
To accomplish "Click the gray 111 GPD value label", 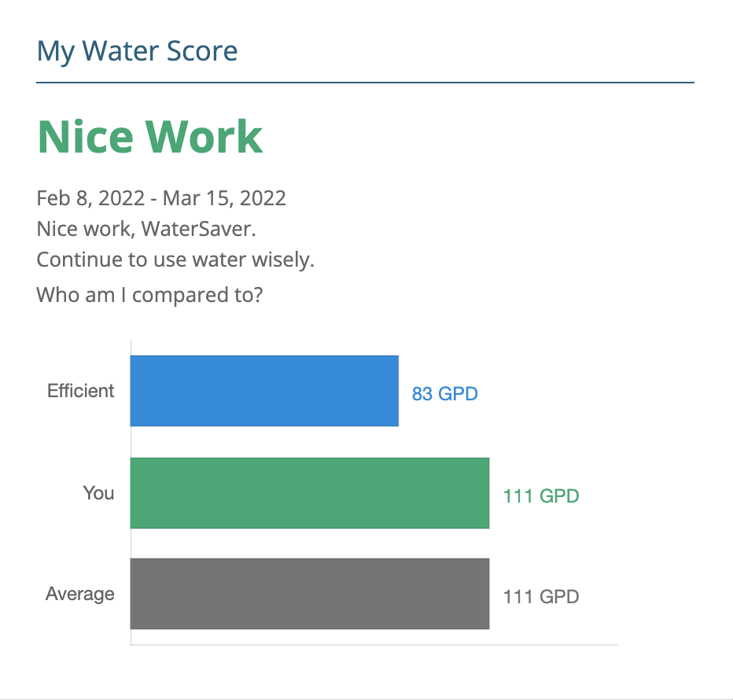I will tap(540, 597).
